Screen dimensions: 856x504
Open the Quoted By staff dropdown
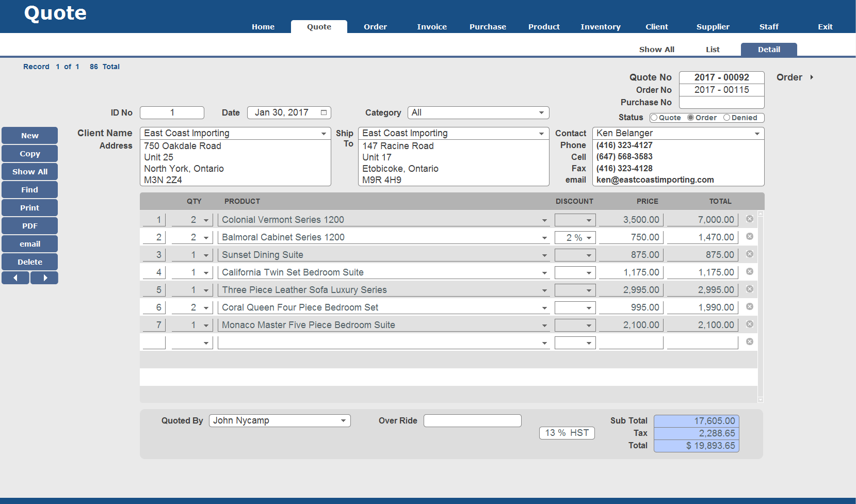click(x=343, y=421)
